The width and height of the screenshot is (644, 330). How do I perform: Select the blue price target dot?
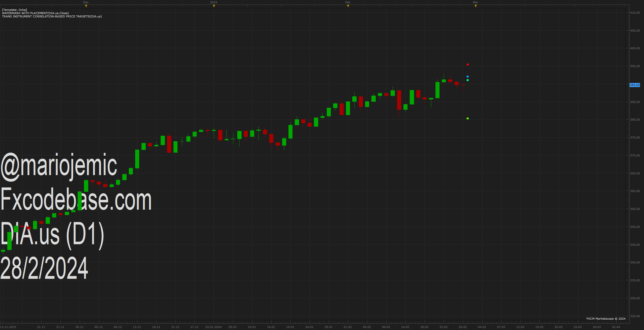pos(467,77)
